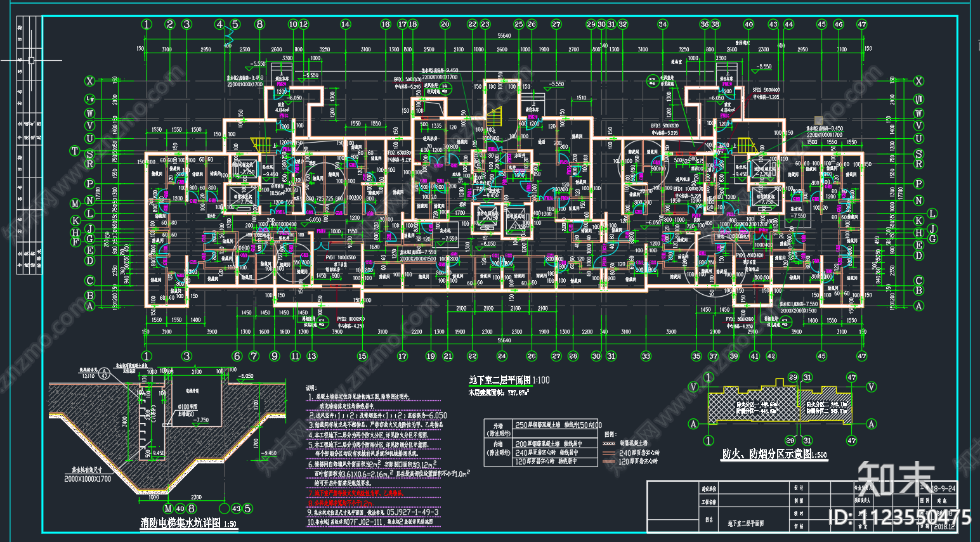
Task: Select the title 消防电梯集水坑详图 1:50
Action: pyautogui.click(x=188, y=524)
